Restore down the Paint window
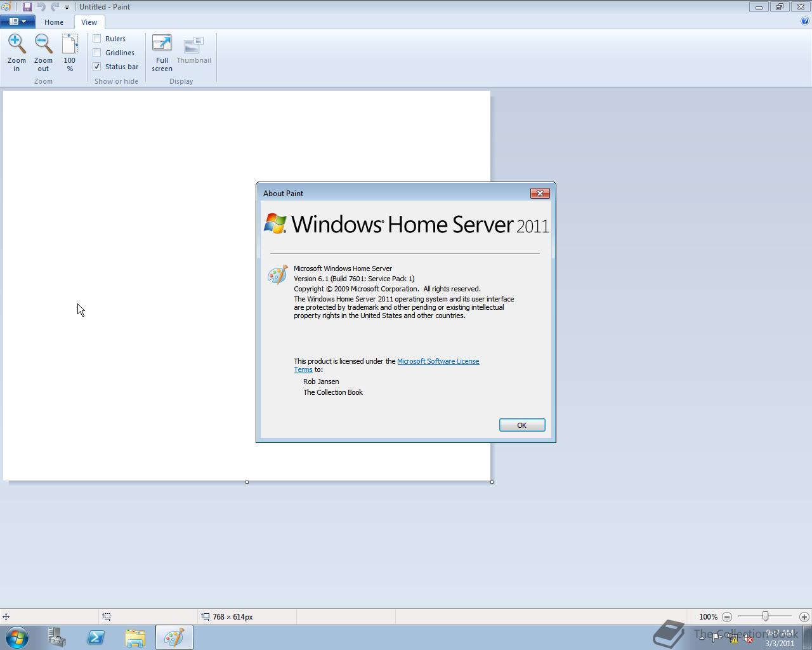The image size is (812, 650). tap(780, 7)
